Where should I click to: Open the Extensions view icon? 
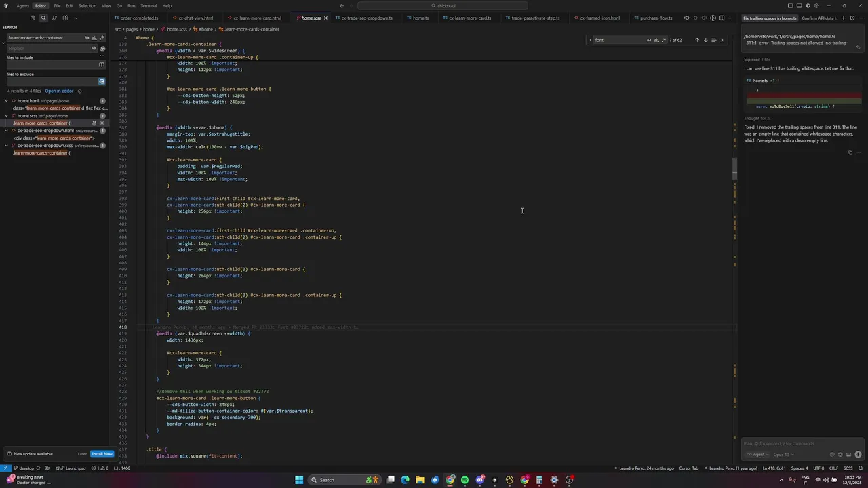pos(66,18)
